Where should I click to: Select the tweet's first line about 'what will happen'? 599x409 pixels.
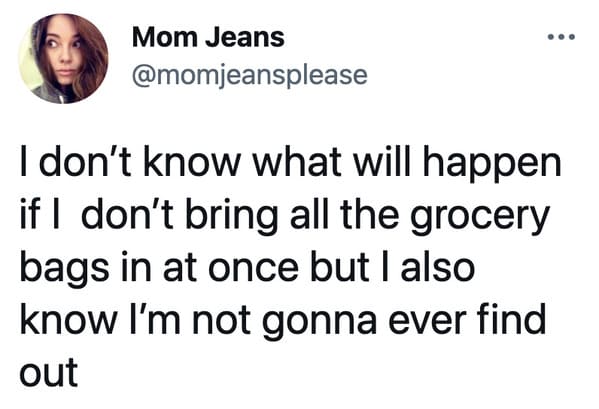(x=291, y=163)
